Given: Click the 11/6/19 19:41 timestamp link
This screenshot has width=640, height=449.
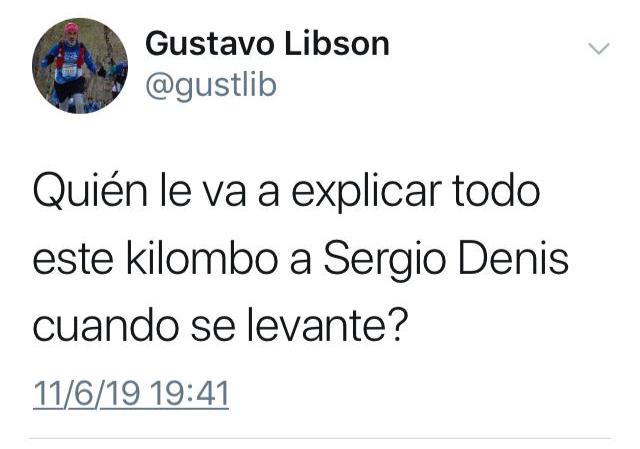Looking at the screenshot, I should [x=131, y=394].
